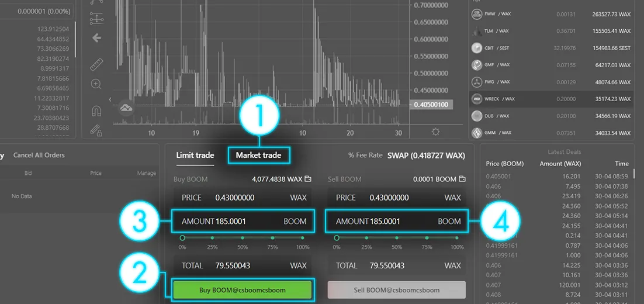Click the FWW token icon
The width and height of the screenshot is (644, 304).
pyautogui.click(x=476, y=14)
